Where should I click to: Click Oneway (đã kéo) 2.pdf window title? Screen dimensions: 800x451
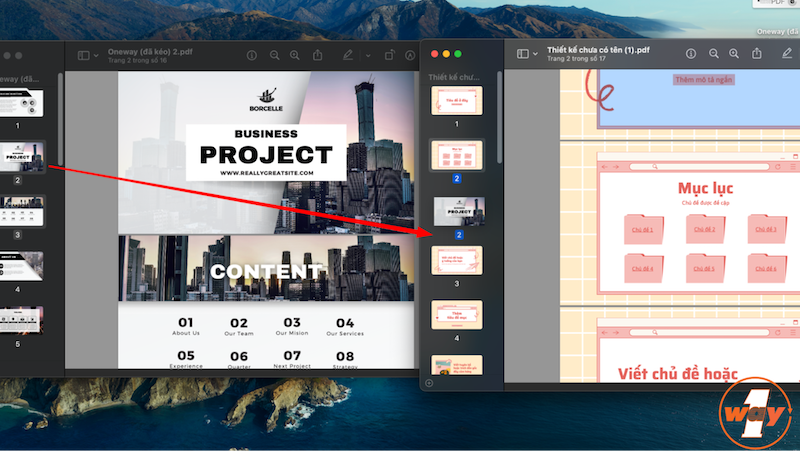150,52
